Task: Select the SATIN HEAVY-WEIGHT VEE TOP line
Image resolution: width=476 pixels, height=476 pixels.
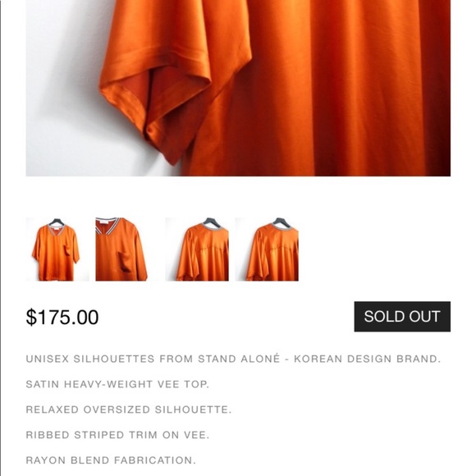Action: click(117, 384)
